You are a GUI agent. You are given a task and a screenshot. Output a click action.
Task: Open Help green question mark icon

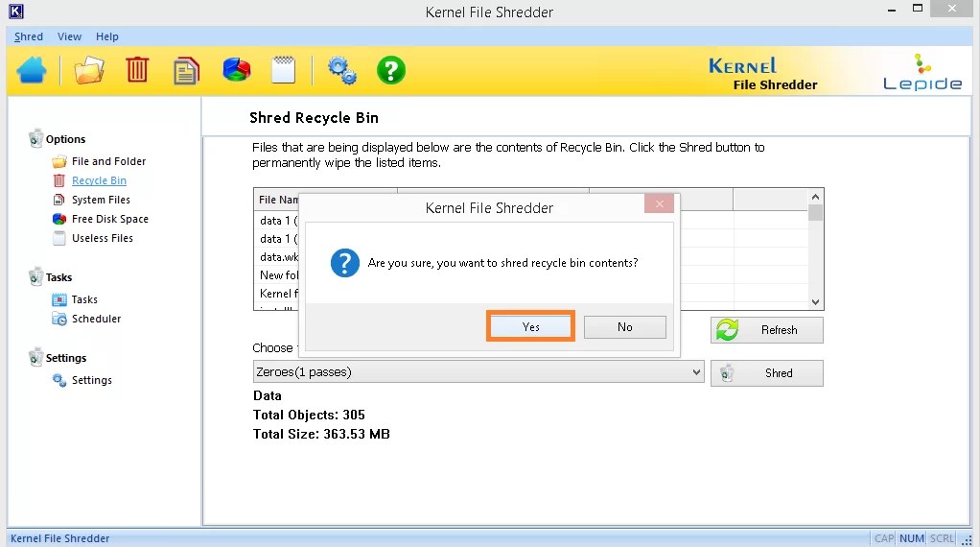click(391, 70)
